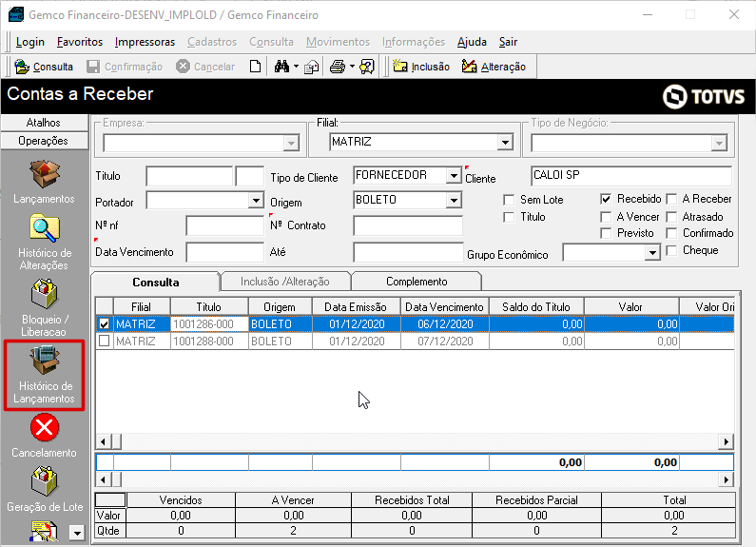756x547 pixels.
Task: Click the right arrow of the totals row scrollbar
Action: [x=727, y=479]
